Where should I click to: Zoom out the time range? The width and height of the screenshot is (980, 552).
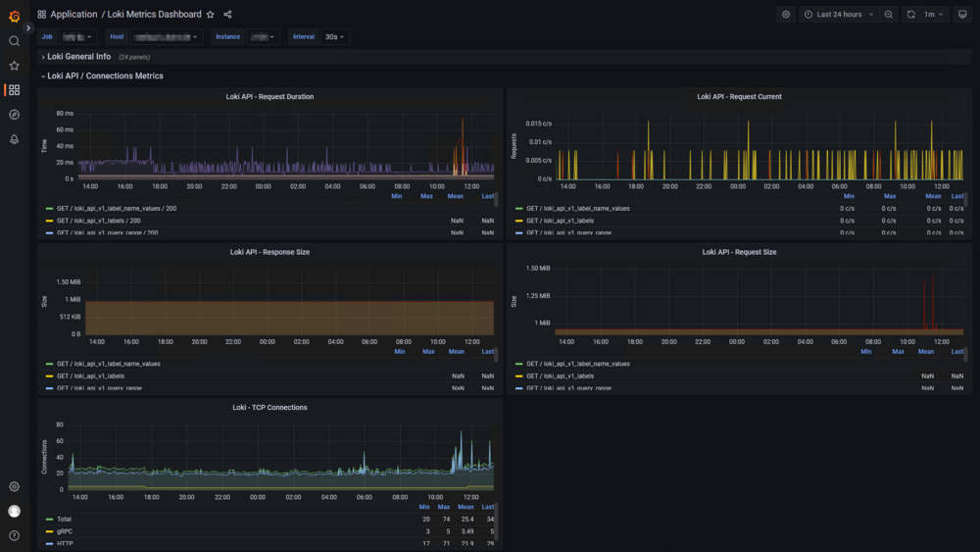(x=888, y=15)
